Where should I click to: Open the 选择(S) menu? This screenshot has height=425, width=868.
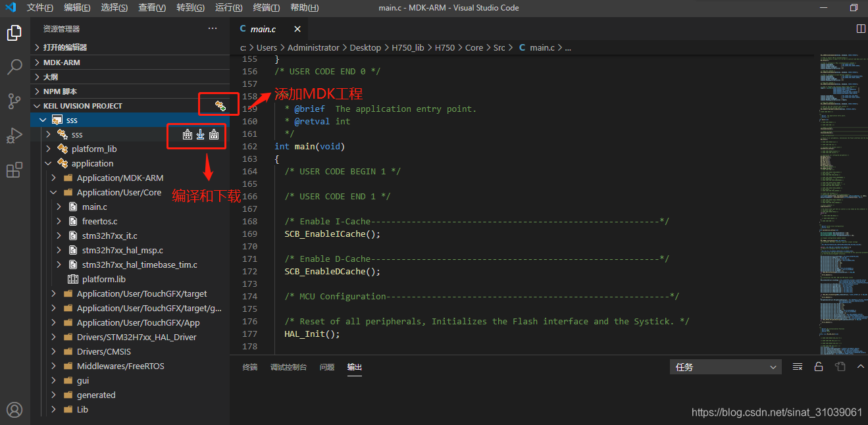tap(115, 8)
